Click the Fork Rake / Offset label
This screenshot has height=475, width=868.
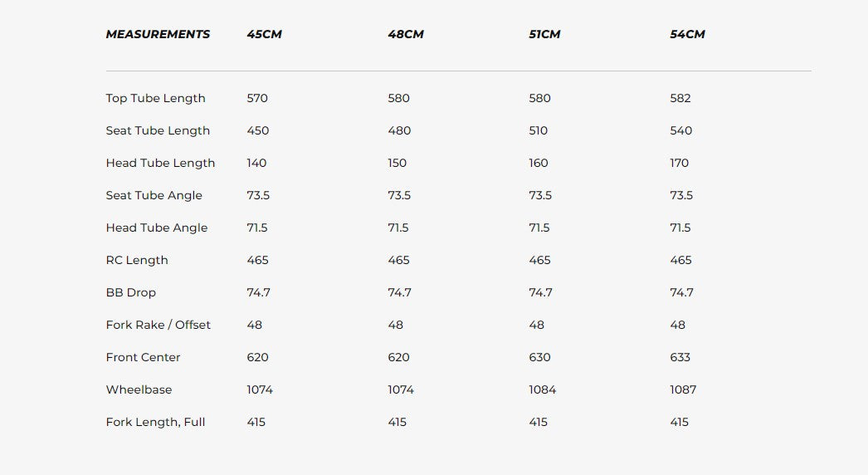(158, 325)
